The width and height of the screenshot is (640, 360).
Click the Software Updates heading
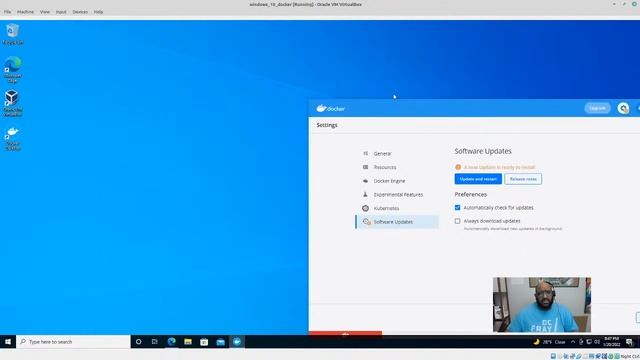pos(483,151)
